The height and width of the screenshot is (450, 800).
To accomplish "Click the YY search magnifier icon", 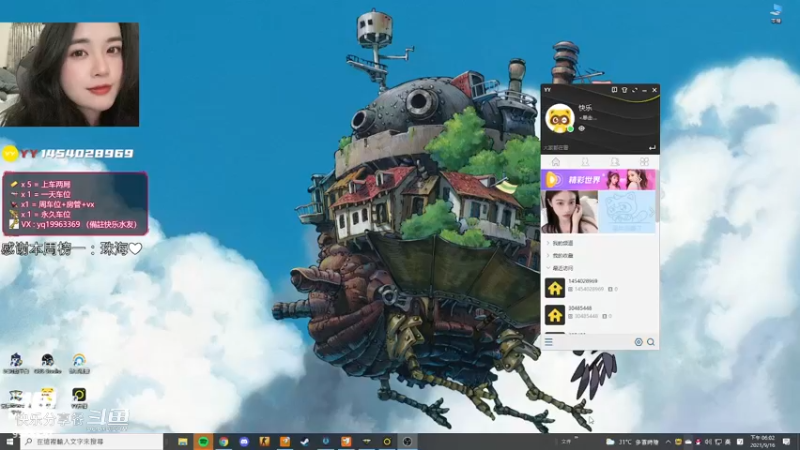I will pos(651,342).
